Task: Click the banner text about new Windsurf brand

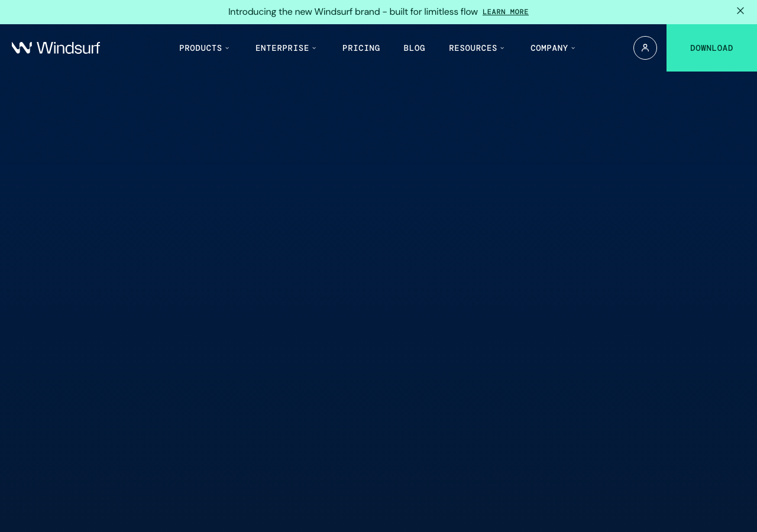Action: tap(353, 12)
